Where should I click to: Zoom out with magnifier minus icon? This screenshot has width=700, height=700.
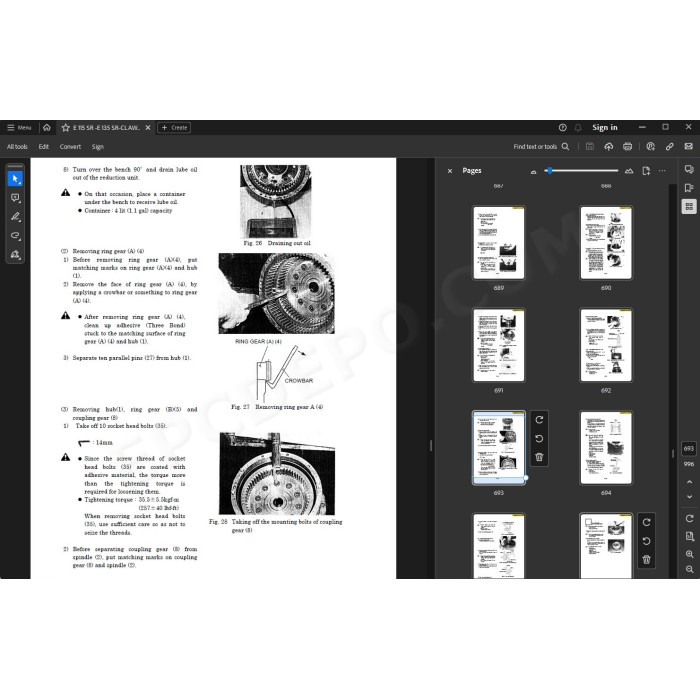coord(689,569)
